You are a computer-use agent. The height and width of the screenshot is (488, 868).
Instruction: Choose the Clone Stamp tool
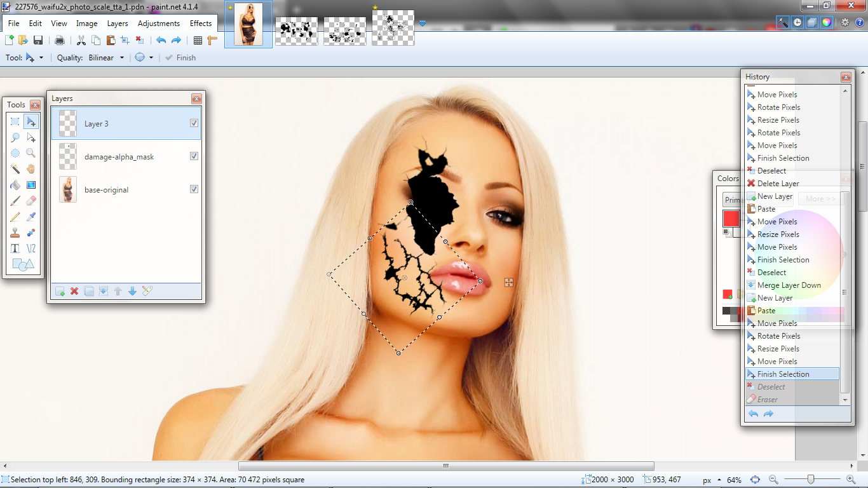[15, 233]
